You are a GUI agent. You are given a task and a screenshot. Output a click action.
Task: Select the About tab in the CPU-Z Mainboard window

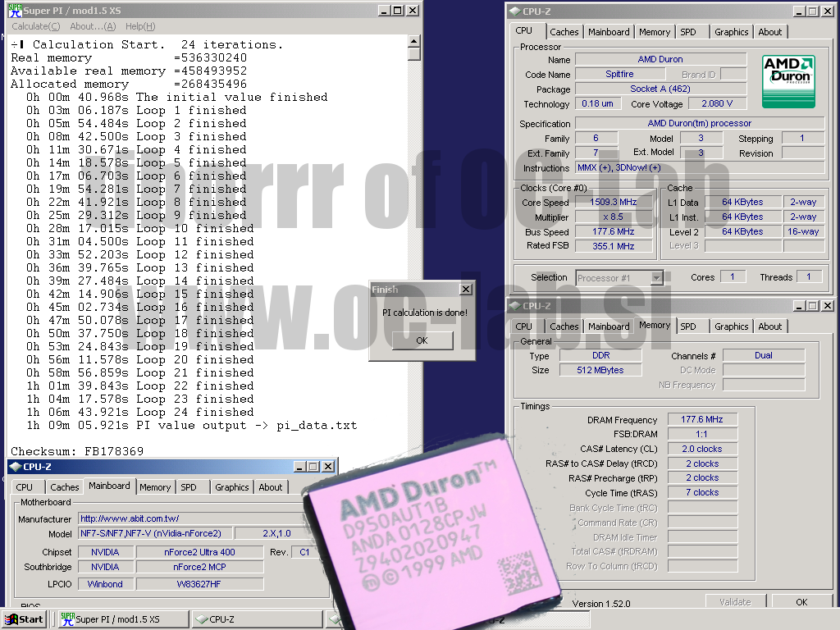271,487
